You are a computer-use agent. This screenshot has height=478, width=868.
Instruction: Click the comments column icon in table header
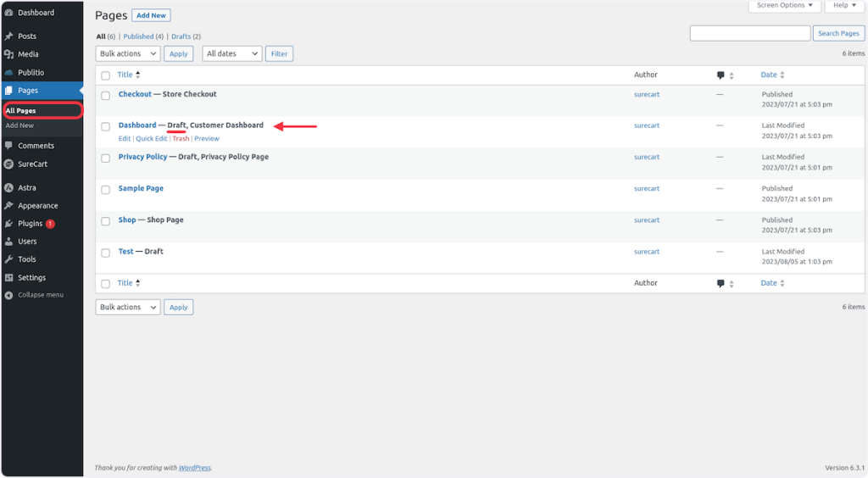coord(721,75)
